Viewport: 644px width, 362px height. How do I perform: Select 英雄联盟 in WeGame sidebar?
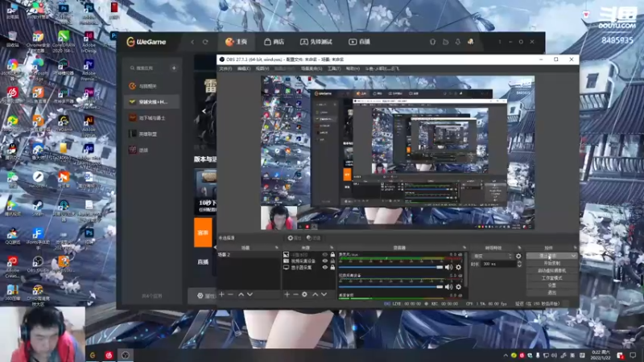click(x=151, y=134)
